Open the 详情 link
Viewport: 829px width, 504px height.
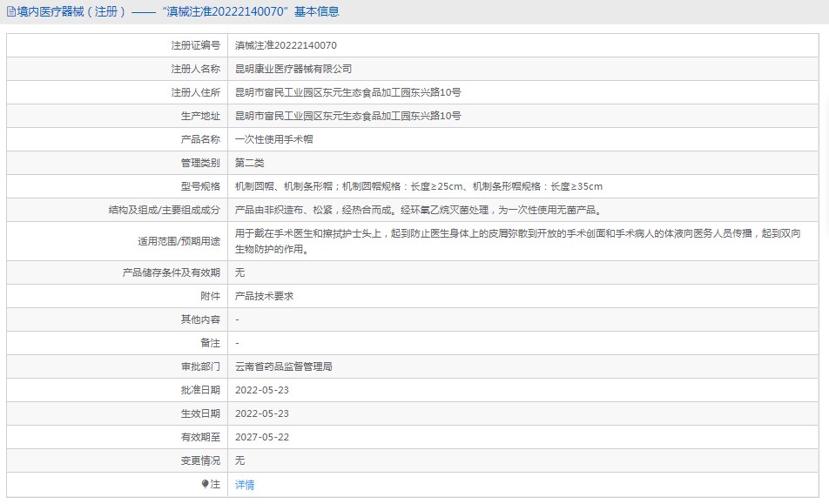pyautogui.click(x=245, y=485)
